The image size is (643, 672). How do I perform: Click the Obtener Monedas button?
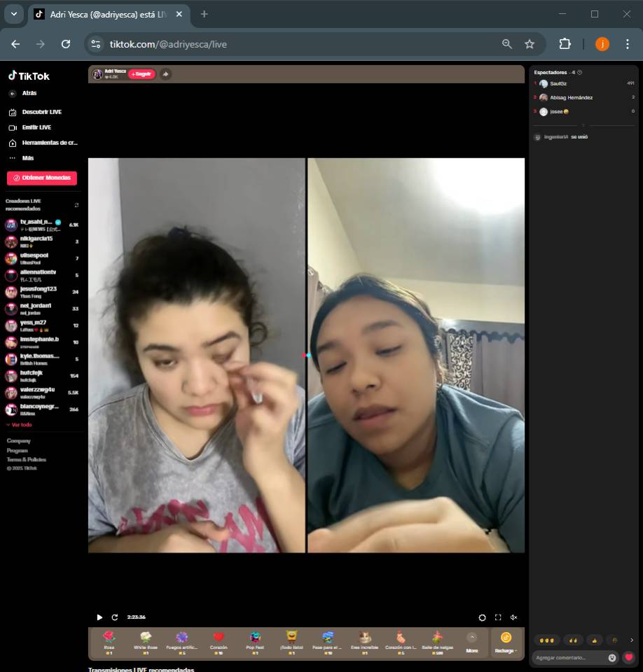coord(42,178)
